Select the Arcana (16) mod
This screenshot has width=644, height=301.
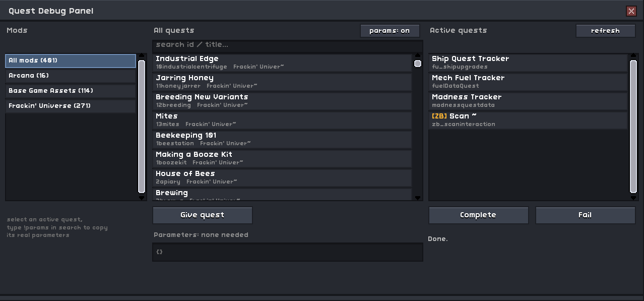(71, 76)
